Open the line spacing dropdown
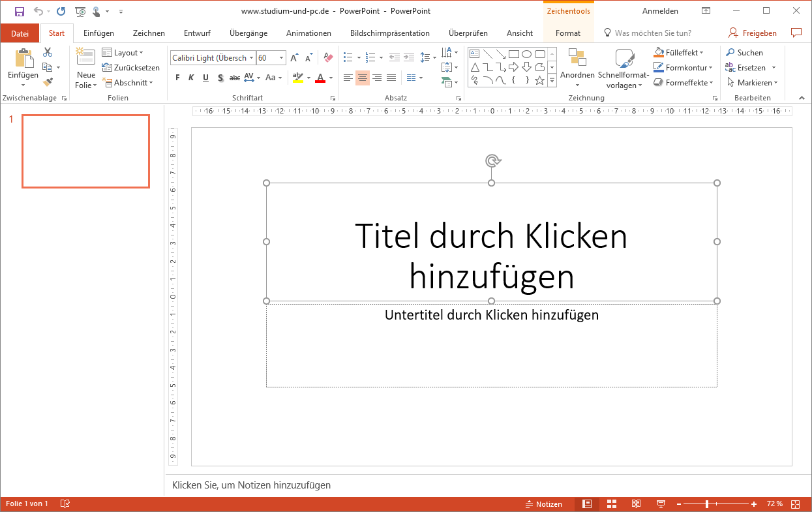The image size is (812, 512). (x=428, y=57)
